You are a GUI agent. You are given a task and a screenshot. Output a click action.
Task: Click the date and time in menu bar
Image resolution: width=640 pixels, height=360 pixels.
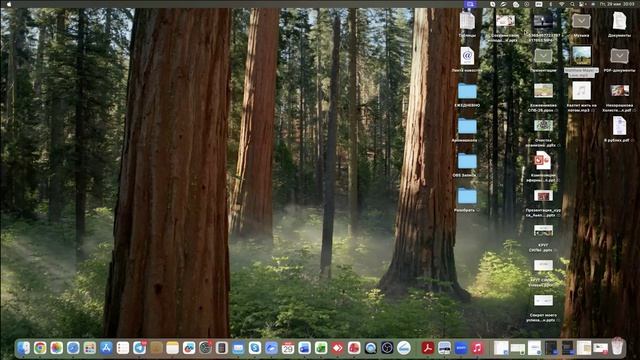click(617, 4)
